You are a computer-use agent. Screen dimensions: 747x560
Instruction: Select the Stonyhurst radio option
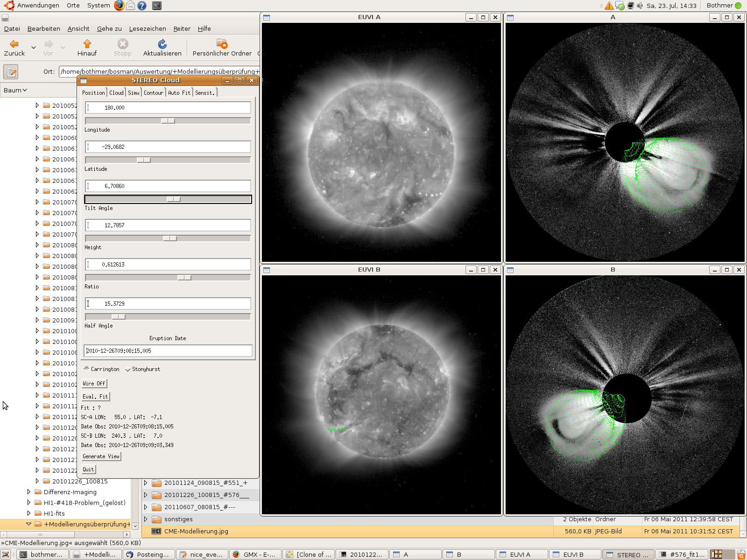[143, 369]
